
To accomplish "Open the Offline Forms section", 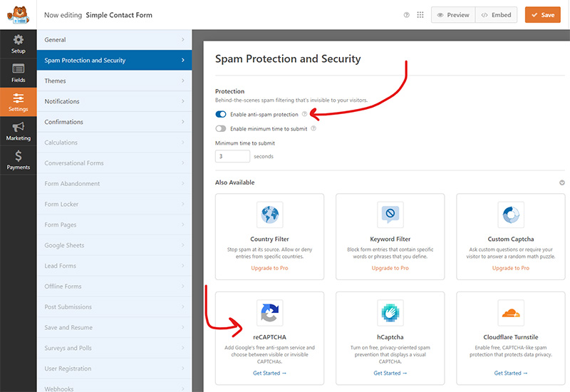I will (x=114, y=287).
